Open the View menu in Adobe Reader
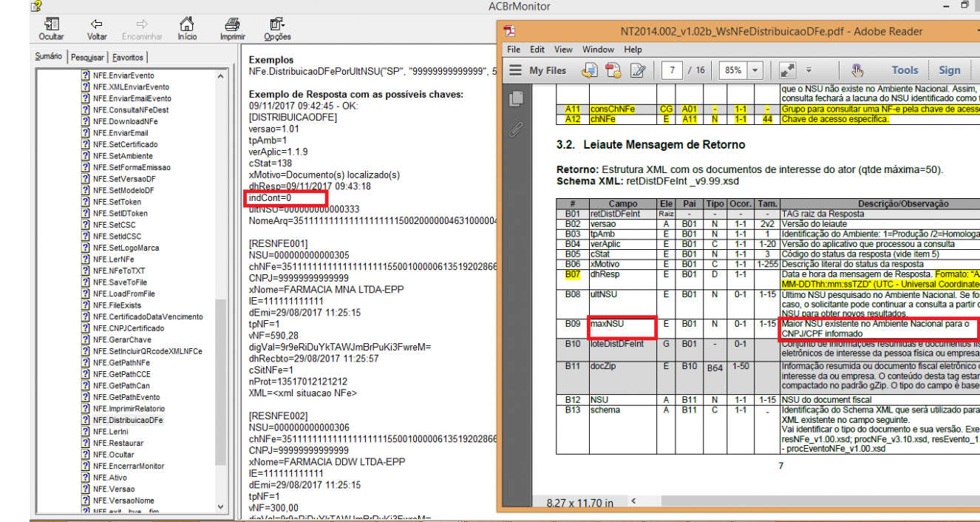Screen dimensions: 980x522 tap(563, 50)
